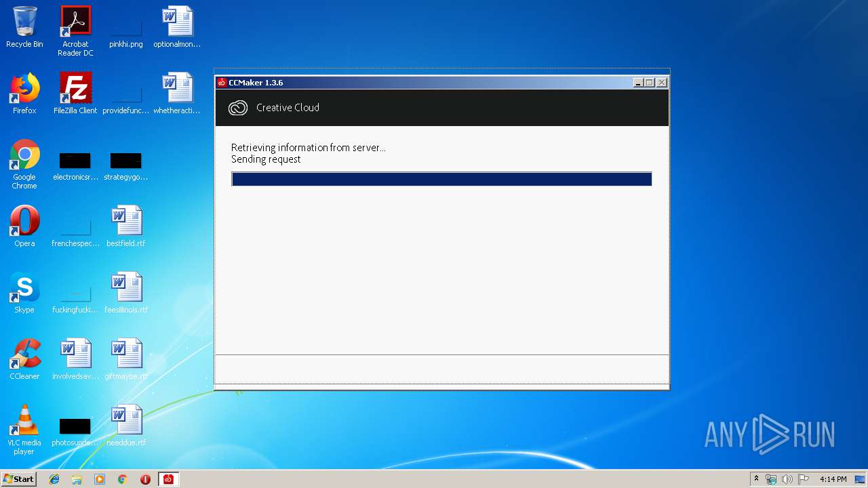Select the photosunde file icon

click(75, 426)
